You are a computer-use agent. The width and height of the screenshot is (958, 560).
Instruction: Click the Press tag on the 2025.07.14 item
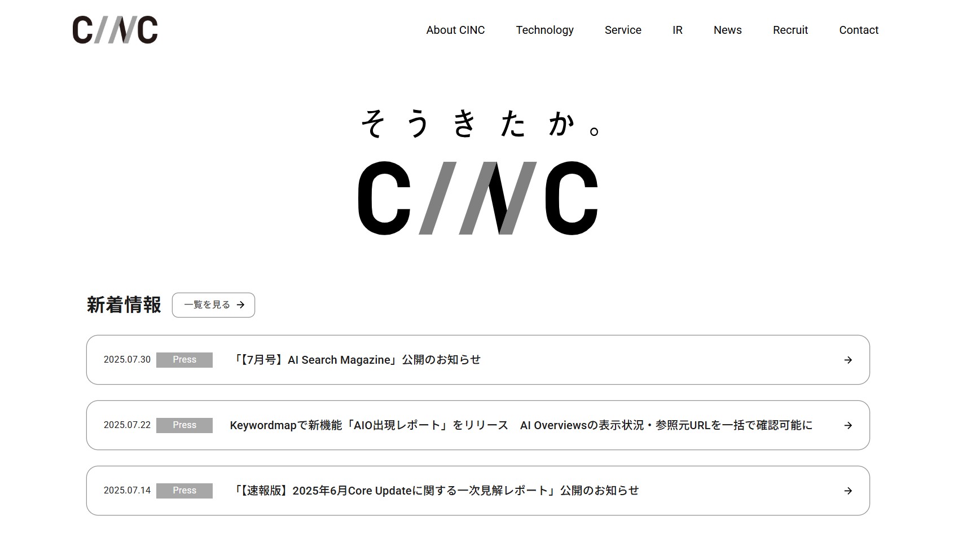[184, 491]
